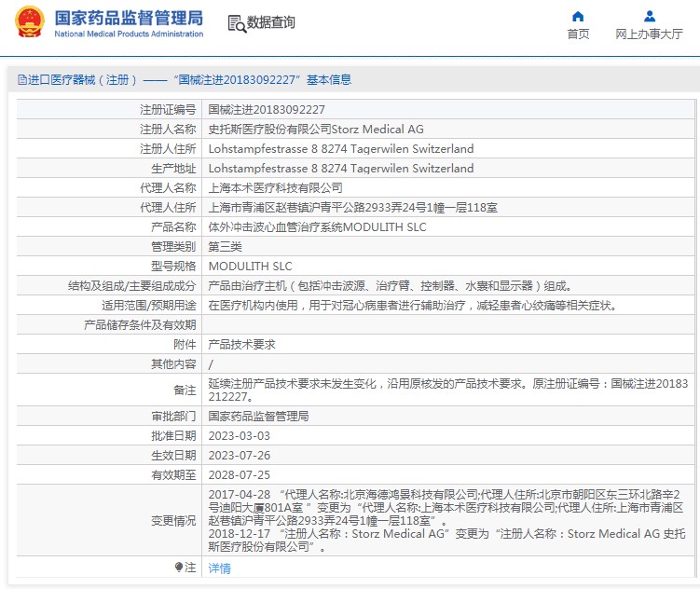The image size is (700, 589).
Task: Select approval date 2023-03-03
Action: (239, 436)
